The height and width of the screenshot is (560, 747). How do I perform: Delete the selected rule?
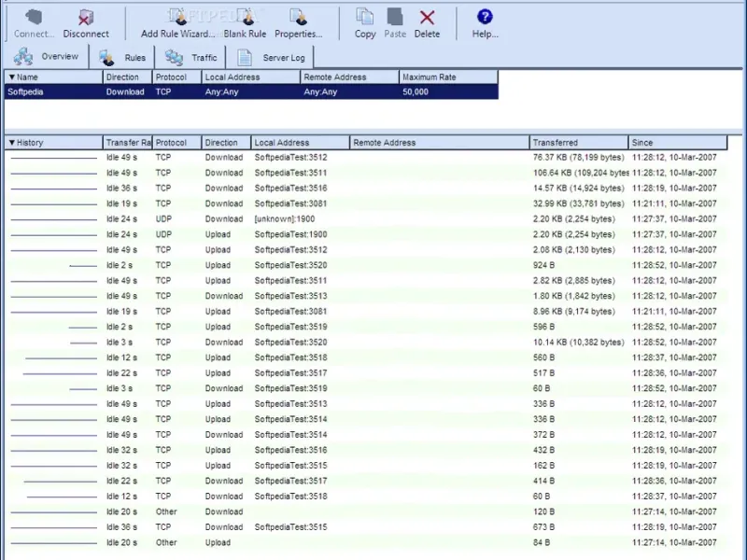tap(427, 22)
